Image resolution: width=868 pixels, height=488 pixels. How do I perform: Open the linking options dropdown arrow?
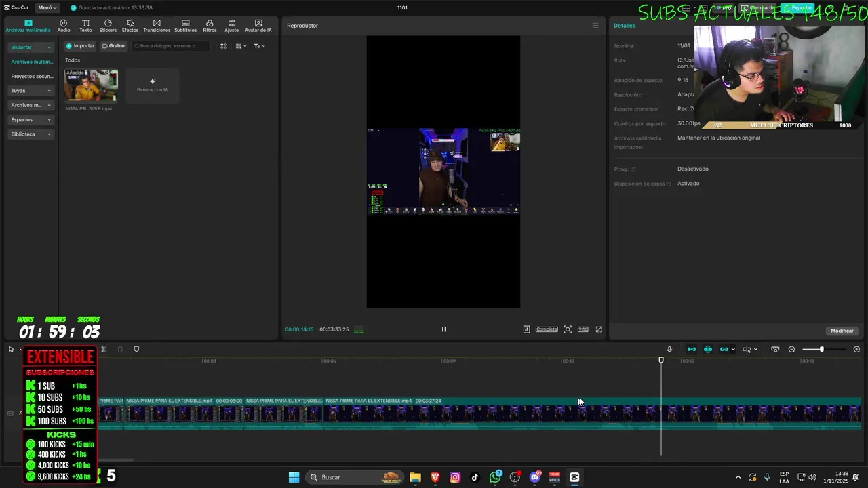733,350
